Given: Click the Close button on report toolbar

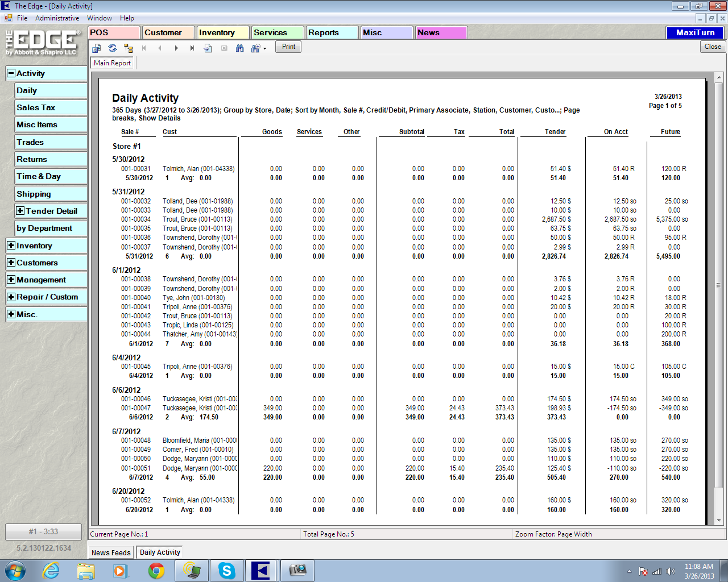Looking at the screenshot, I should (x=713, y=47).
